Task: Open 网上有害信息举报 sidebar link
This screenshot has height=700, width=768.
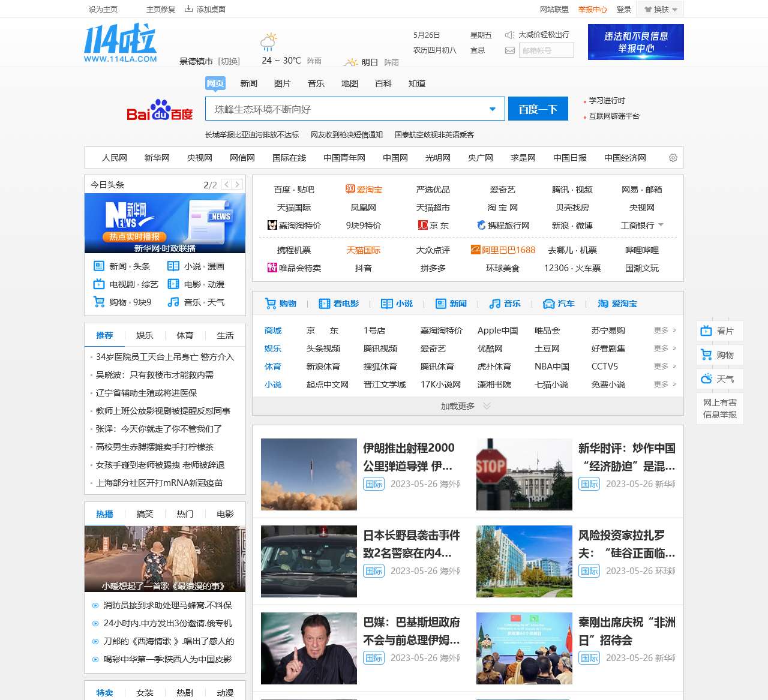Action: [720, 408]
